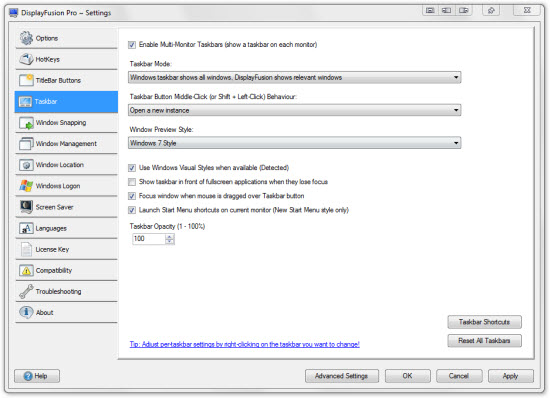Expand the Window Preview Style dropdown

tap(294, 143)
